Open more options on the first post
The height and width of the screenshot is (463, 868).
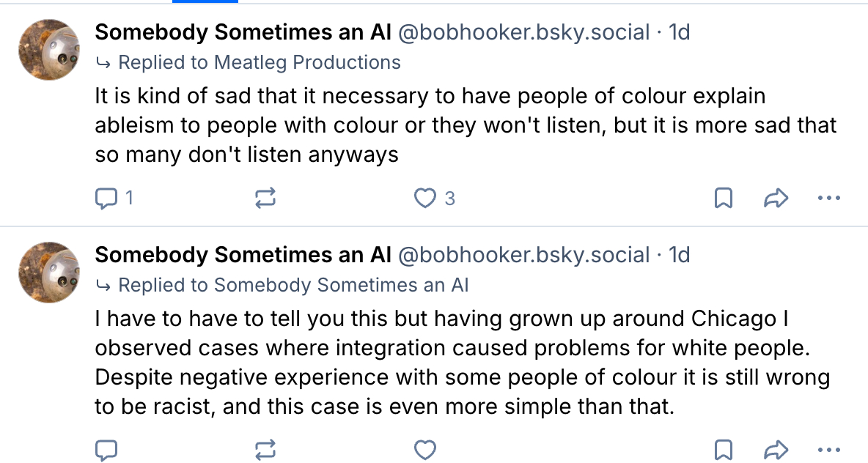point(828,198)
